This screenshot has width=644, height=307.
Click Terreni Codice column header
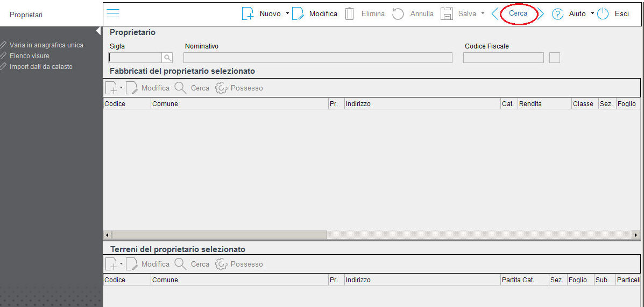click(127, 280)
